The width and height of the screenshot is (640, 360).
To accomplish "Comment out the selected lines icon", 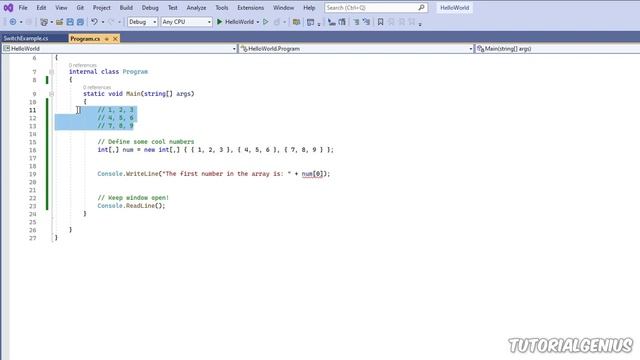I will [356, 22].
